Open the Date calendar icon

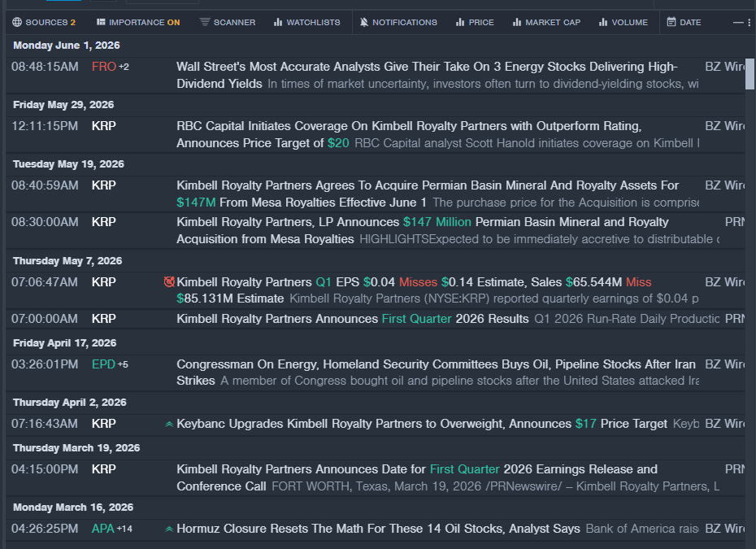coord(671,22)
